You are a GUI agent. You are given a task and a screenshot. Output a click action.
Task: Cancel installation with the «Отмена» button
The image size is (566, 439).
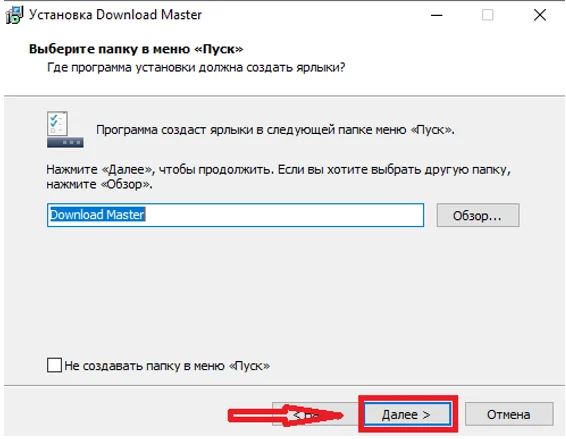509,414
